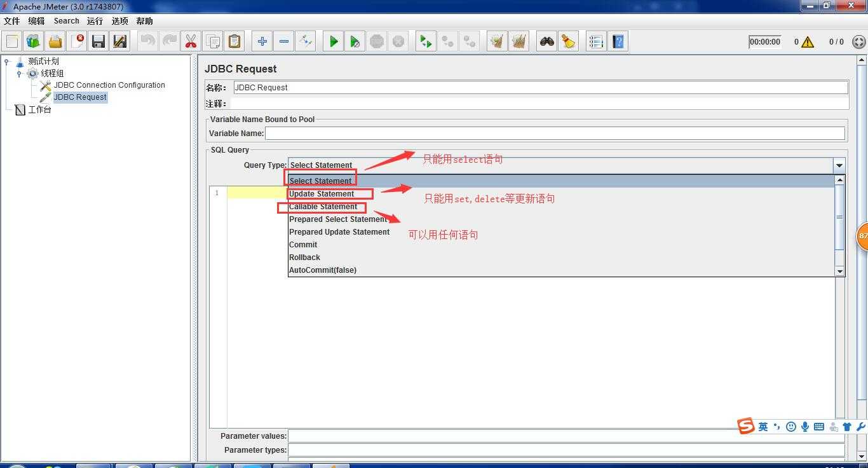This screenshot has width=868, height=468.
Task: Click the Toggle enable/disable icon
Action: [x=305, y=42]
